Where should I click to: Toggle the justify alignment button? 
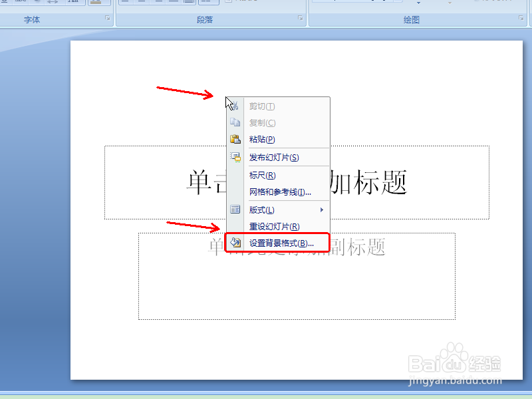point(174,2)
